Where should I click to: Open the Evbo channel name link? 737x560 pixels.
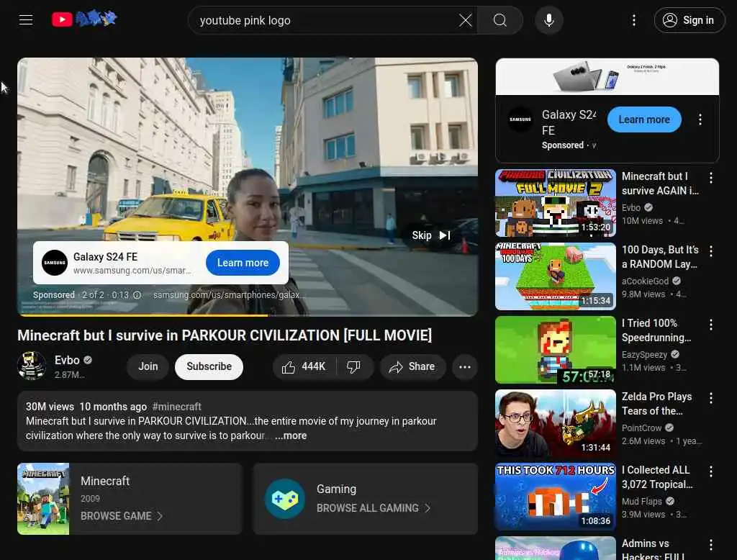pyautogui.click(x=67, y=360)
